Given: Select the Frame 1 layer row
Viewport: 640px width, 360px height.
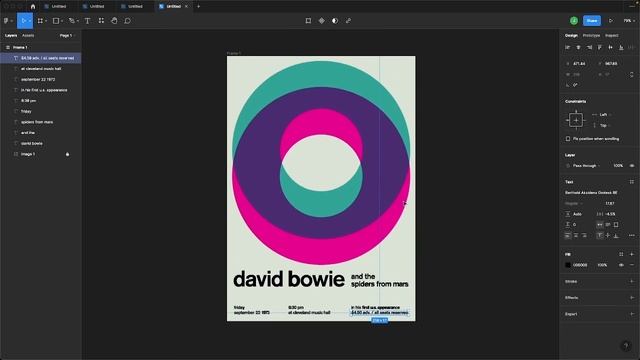Looking at the screenshot, I should click(41, 47).
